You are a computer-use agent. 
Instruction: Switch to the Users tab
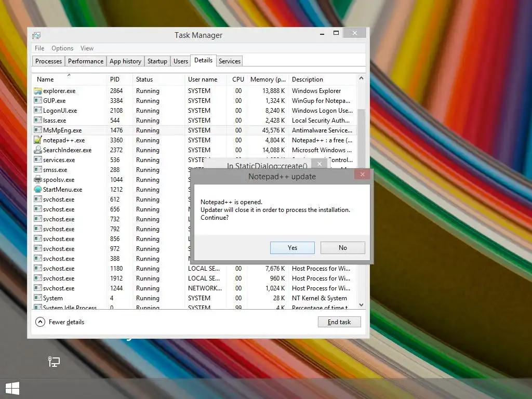(180, 61)
